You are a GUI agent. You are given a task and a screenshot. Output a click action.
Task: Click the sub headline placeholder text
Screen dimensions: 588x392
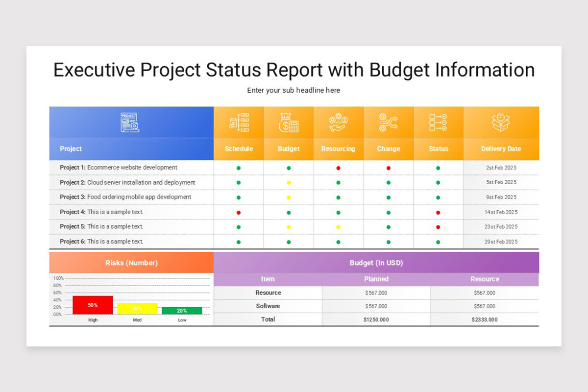point(294,90)
